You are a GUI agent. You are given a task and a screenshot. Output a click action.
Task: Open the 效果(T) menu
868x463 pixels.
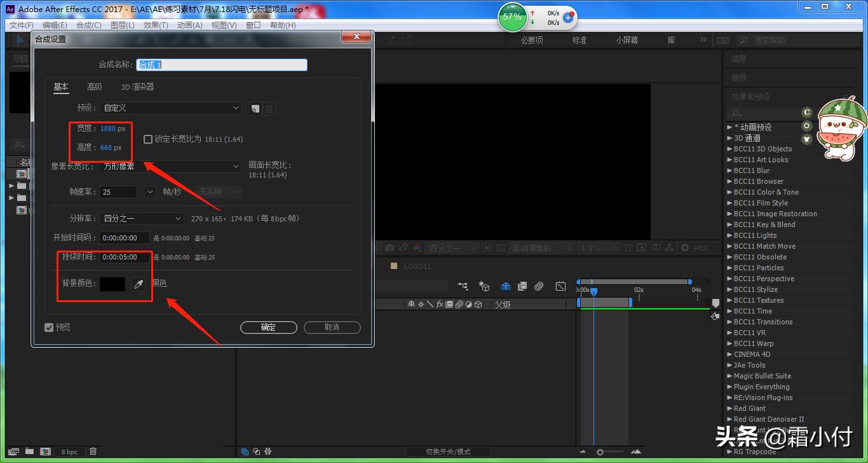click(x=156, y=25)
